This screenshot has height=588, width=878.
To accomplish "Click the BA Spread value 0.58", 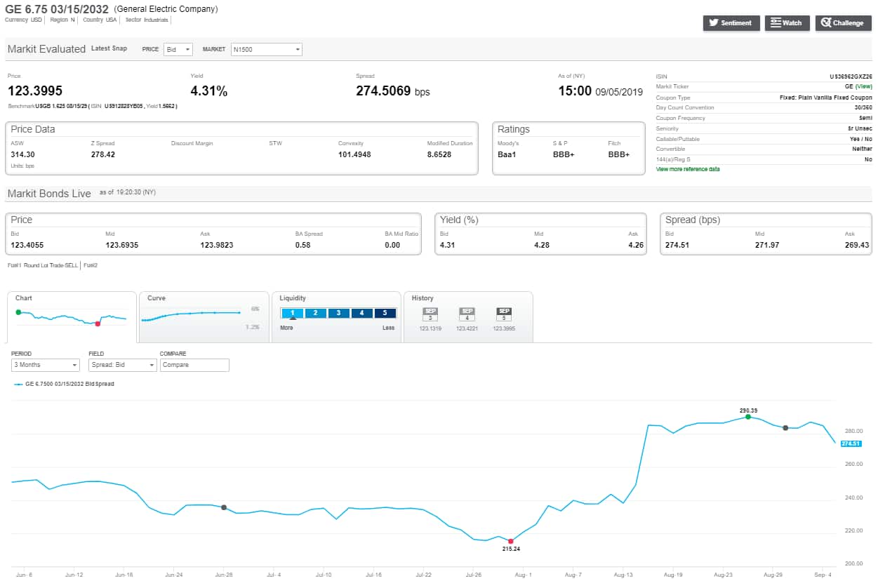I will click(303, 245).
